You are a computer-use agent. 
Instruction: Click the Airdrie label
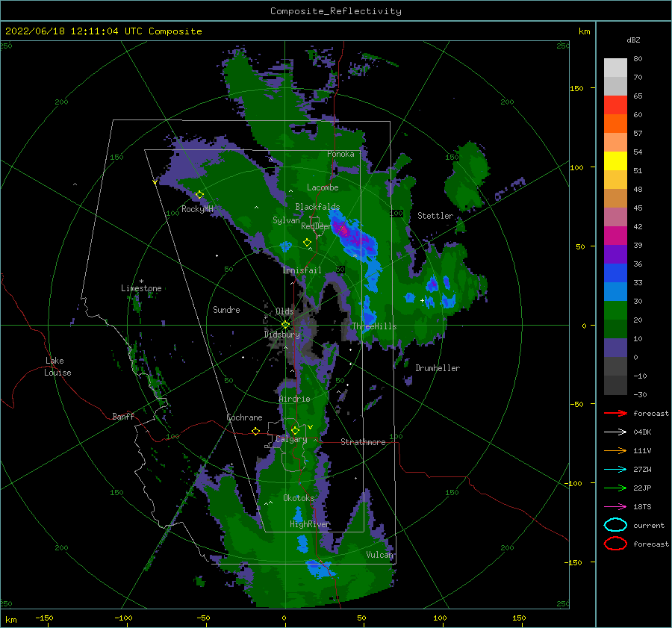tap(294, 399)
